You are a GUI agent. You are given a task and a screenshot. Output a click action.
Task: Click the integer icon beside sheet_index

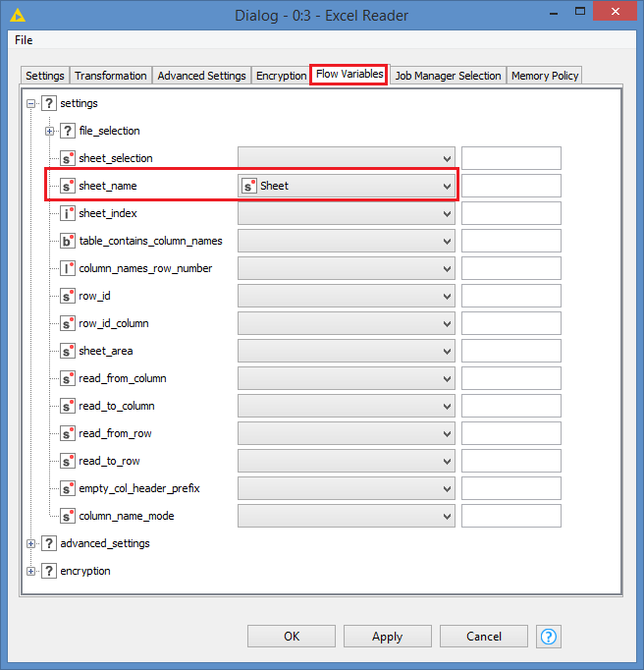68,213
